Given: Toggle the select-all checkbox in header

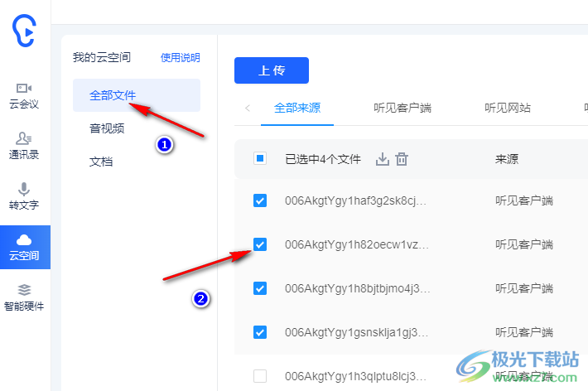Looking at the screenshot, I should coord(260,159).
